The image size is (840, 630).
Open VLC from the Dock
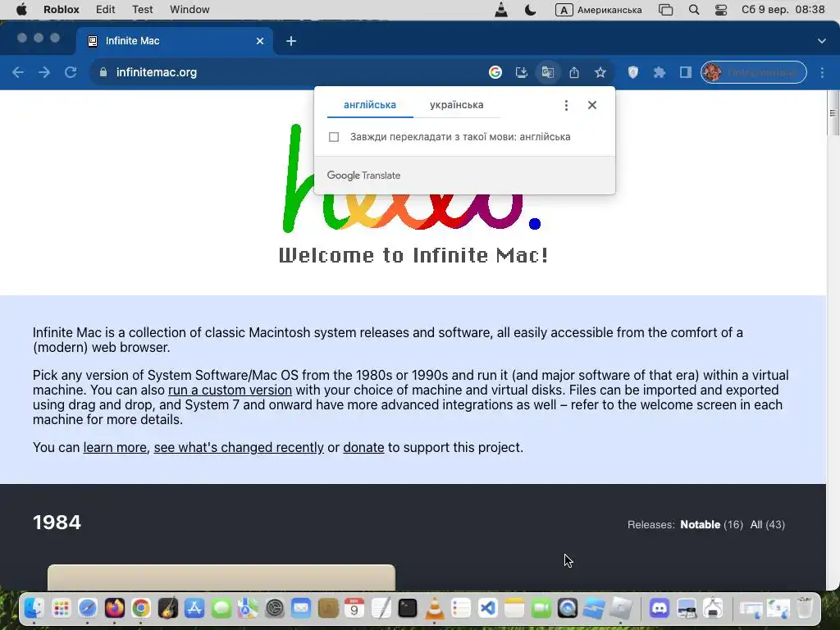tap(435, 609)
